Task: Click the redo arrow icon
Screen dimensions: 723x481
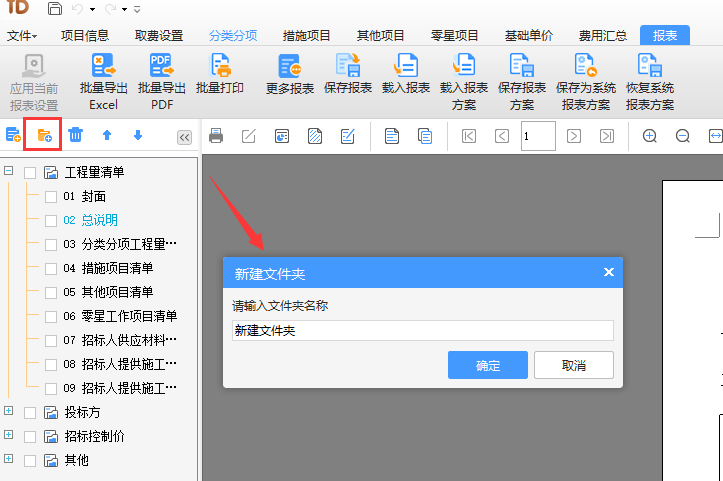Action: (x=110, y=9)
